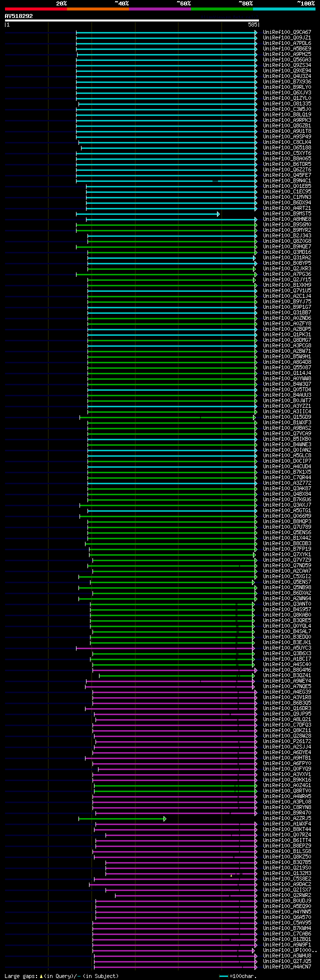The width and height of the screenshot is (320, 980).
Task: Select the UniRef100_A4RT21 label
Action: [287, 208]
